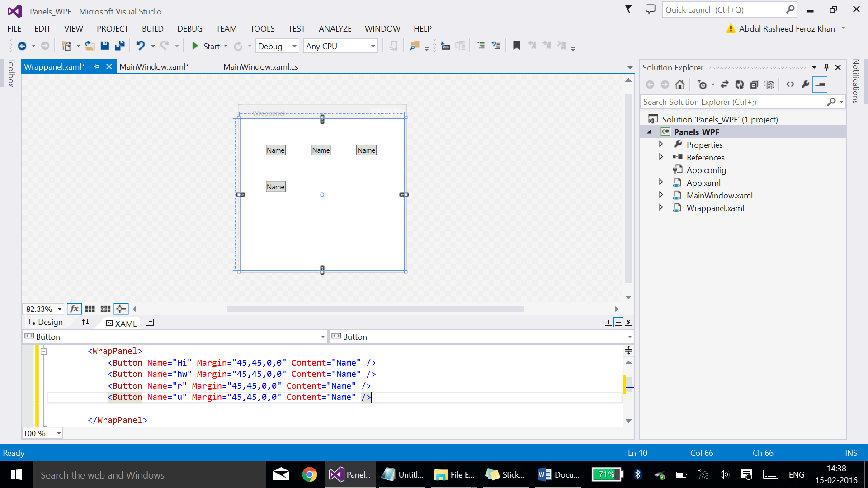868x488 pixels.
Task: Click the Search Solution Explorer field
Action: point(732,102)
